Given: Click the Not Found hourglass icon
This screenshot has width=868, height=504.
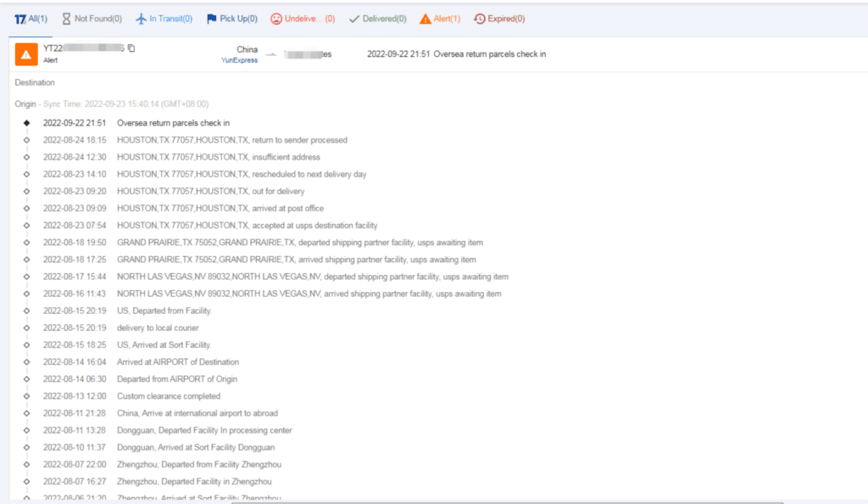Looking at the screenshot, I should [67, 19].
